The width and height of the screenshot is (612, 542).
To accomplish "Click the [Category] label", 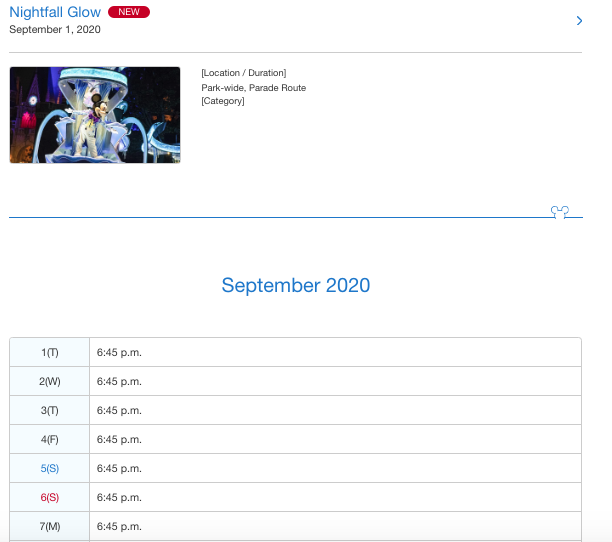I will [222, 101].
